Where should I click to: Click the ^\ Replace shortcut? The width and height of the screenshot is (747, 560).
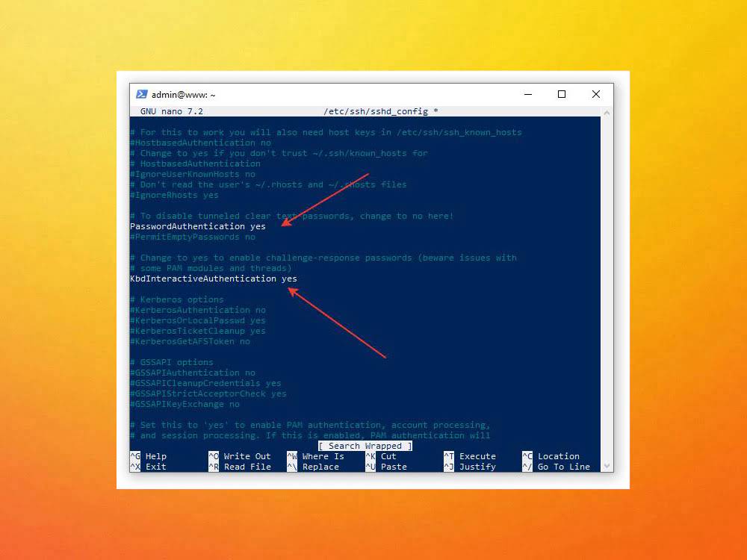coord(313,467)
